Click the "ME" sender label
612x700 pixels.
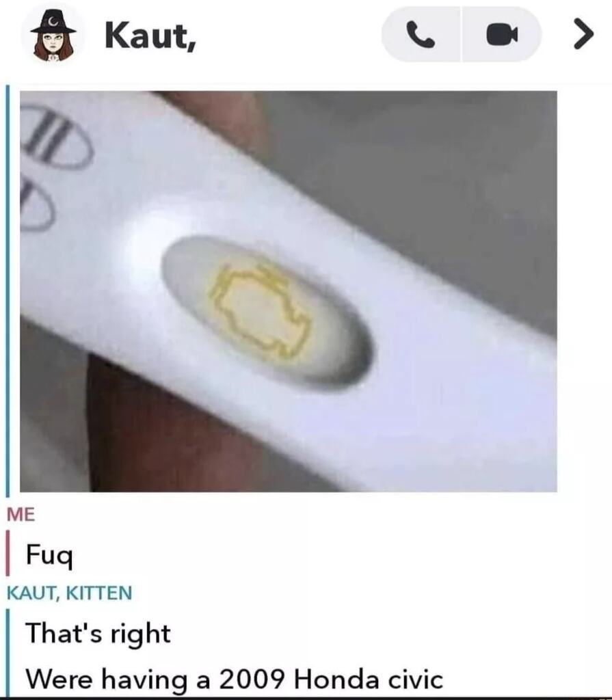tap(21, 514)
